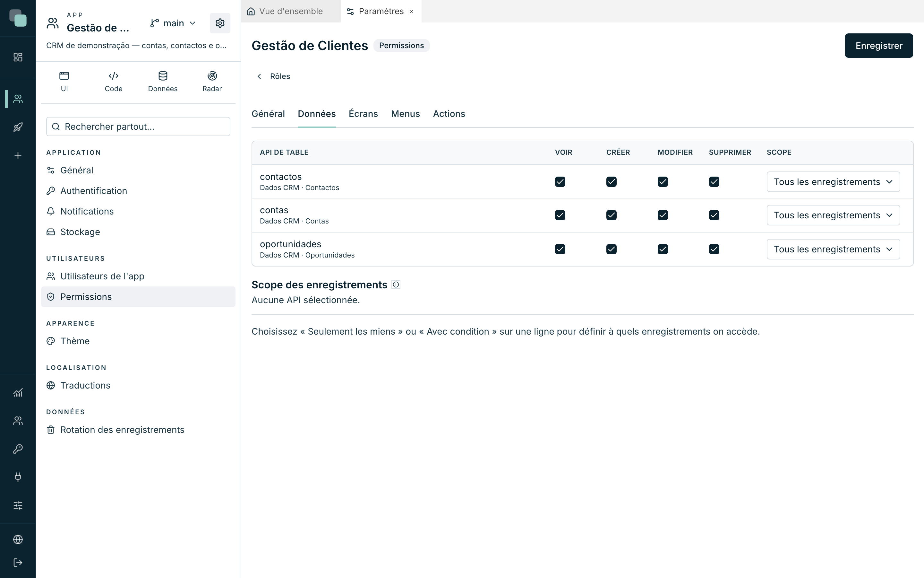The image size is (924, 578).
Task: Click the Permissions badge next to title
Action: [401, 46]
